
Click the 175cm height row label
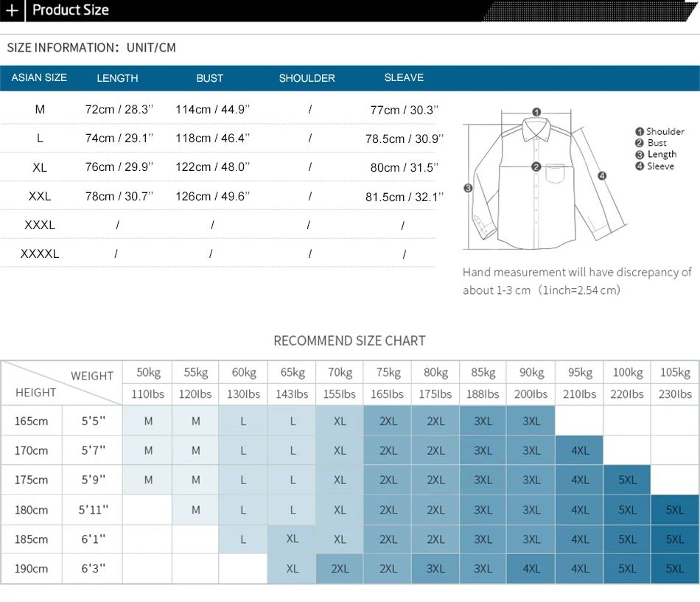[31, 480]
